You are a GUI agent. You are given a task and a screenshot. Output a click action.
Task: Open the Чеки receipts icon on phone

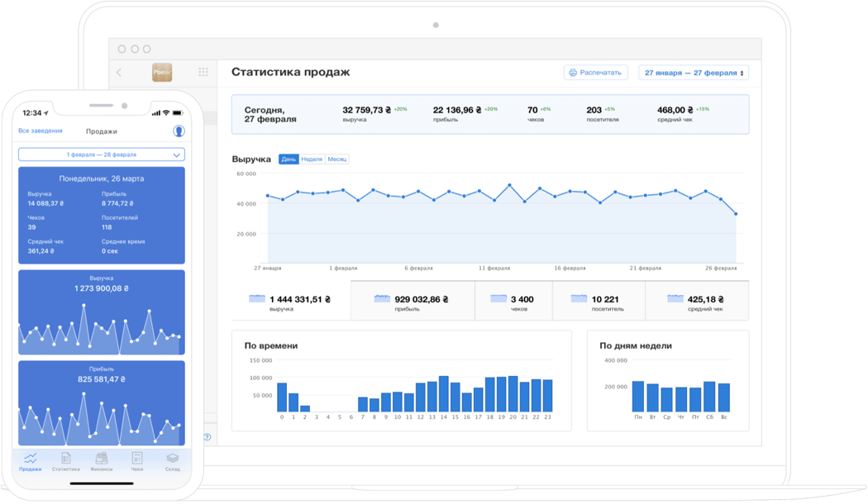click(137, 461)
